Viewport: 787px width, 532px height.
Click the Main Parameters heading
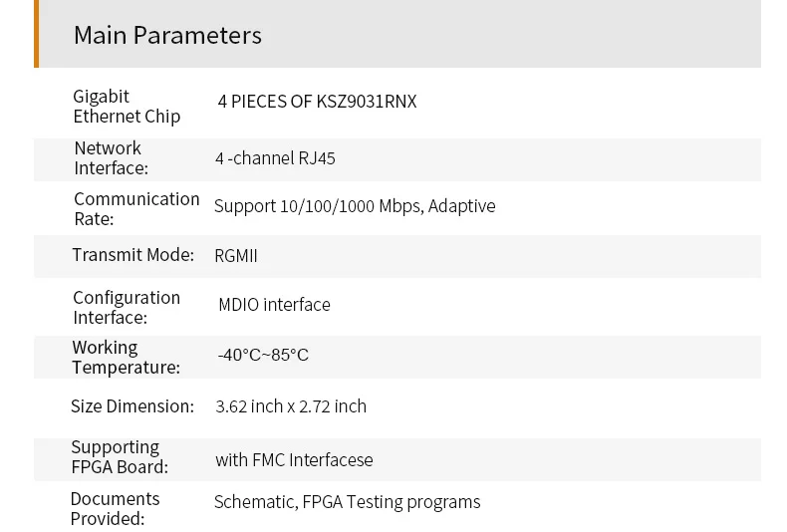(x=167, y=35)
